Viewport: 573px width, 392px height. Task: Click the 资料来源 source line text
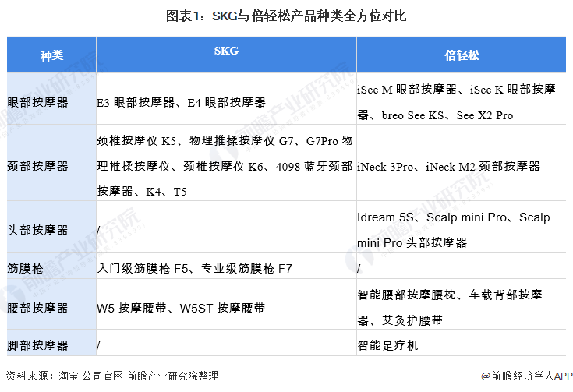[111, 376]
